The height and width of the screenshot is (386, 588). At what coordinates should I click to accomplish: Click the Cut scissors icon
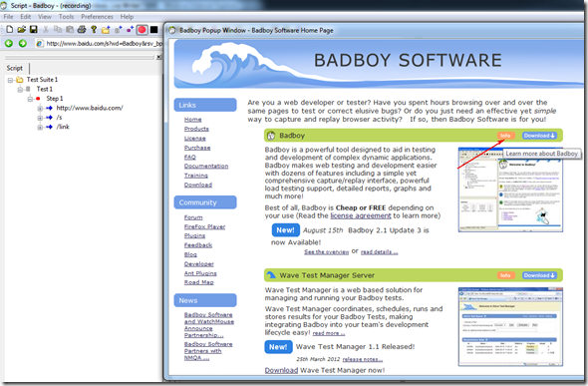point(46,29)
